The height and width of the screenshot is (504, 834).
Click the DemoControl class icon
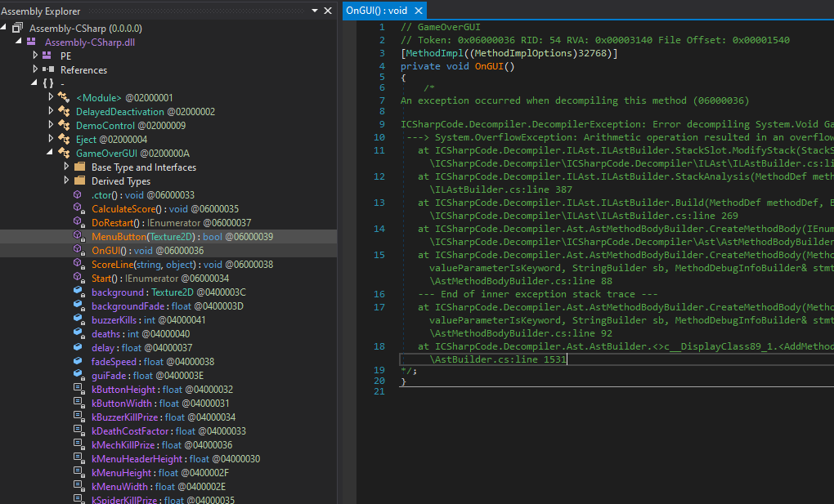click(x=63, y=126)
